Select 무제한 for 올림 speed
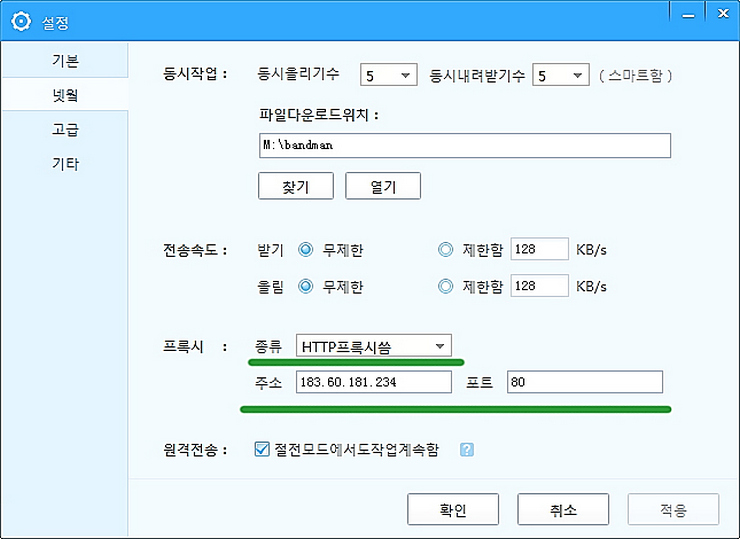Screen dimensions: 740x539 tap(305, 286)
